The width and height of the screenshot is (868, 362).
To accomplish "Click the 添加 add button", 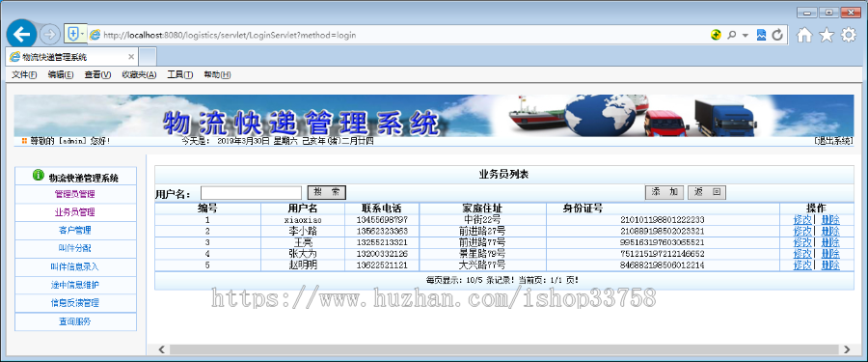I will click(665, 192).
